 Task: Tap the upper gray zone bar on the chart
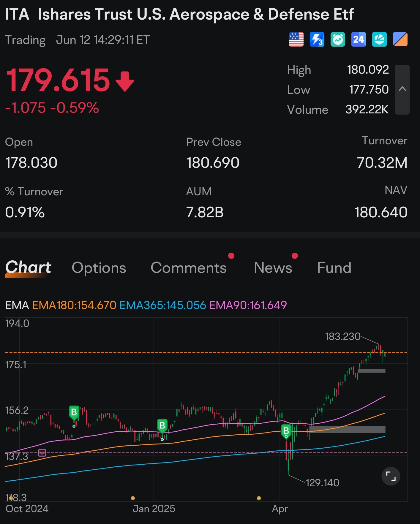coord(372,371)
